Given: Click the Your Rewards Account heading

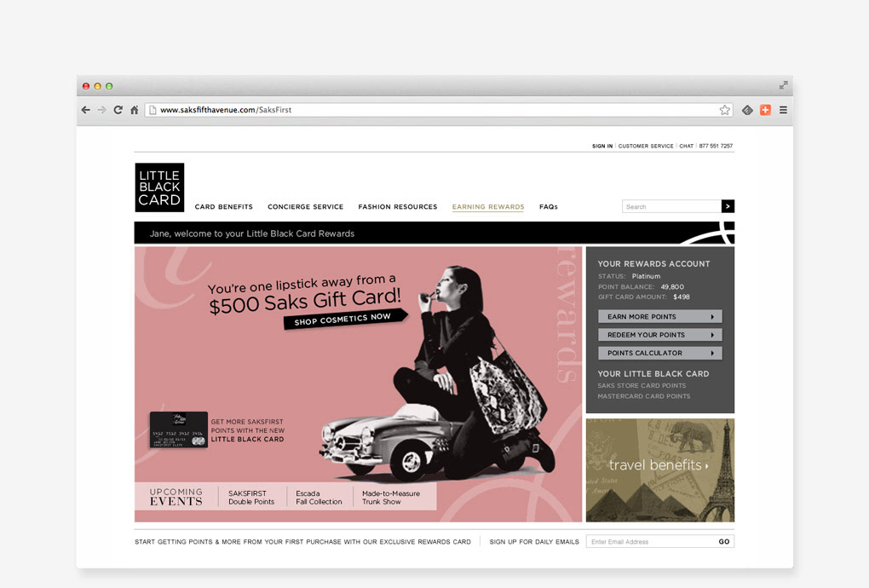Looking at the screenshot, I should [653, 264].
